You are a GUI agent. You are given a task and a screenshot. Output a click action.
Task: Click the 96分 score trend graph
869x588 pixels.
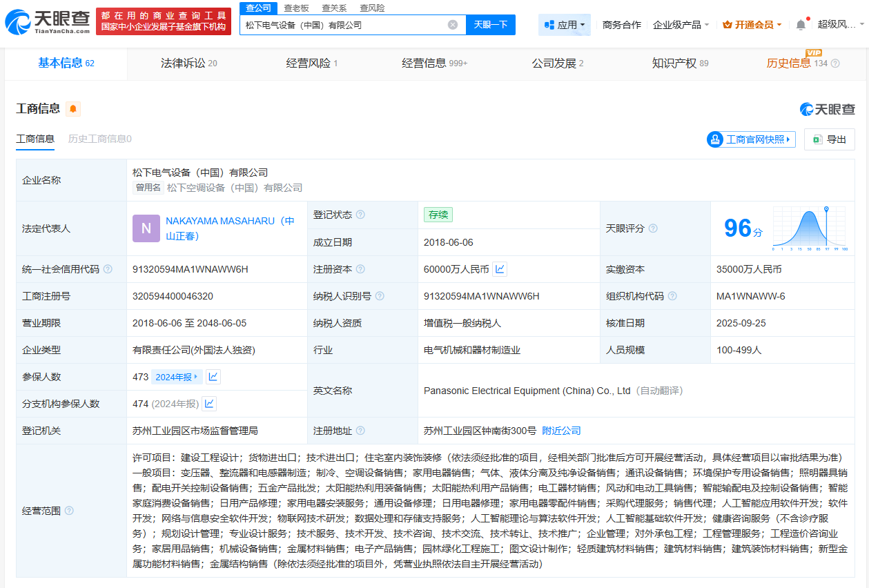[x=810, y=228]
